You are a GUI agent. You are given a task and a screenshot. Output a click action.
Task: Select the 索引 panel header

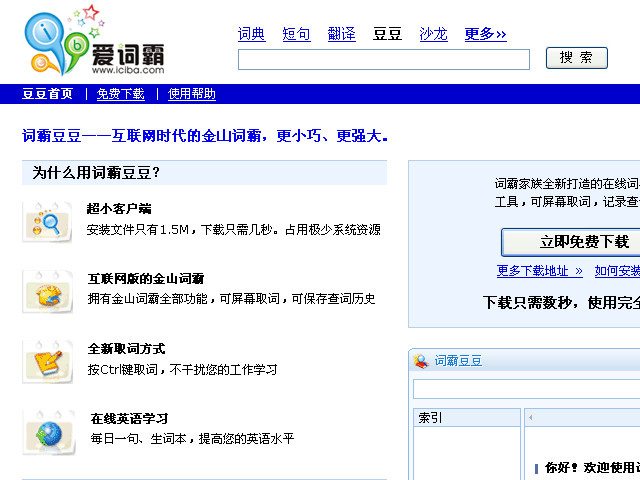pos(467,418)
